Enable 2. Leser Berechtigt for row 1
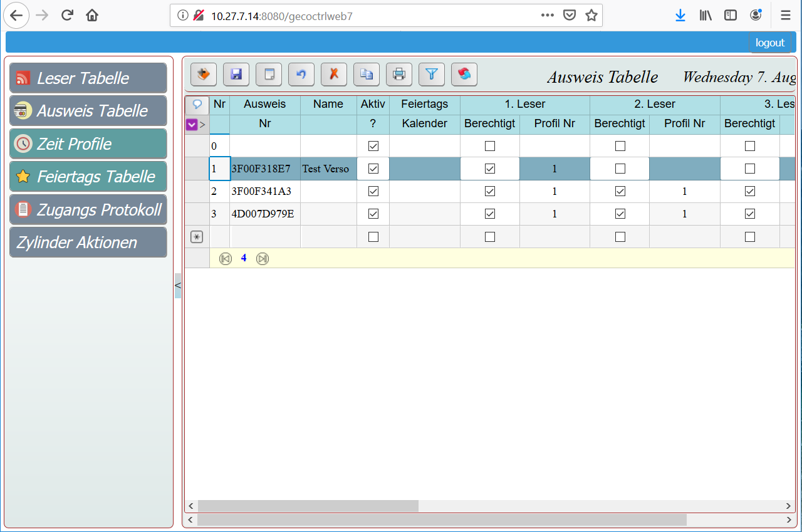Screen dimensions: 802x532 (620, 169)
